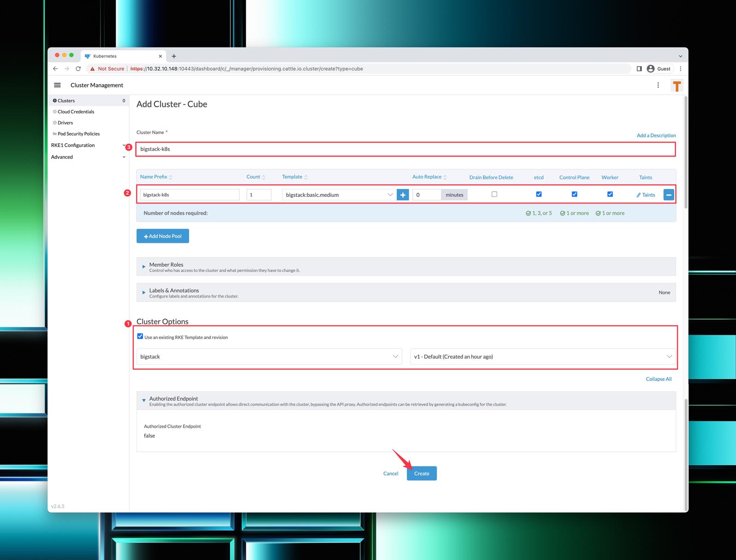Image resolution: width=736 pixels, height=560 pixels.
Task: Click the orange T user avatar
Action: pyautogui.click(x=677, y=86)
